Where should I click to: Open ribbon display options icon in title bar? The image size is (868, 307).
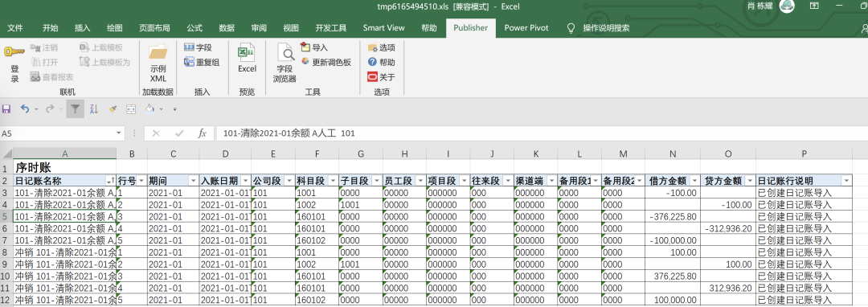tap(813, 6)
